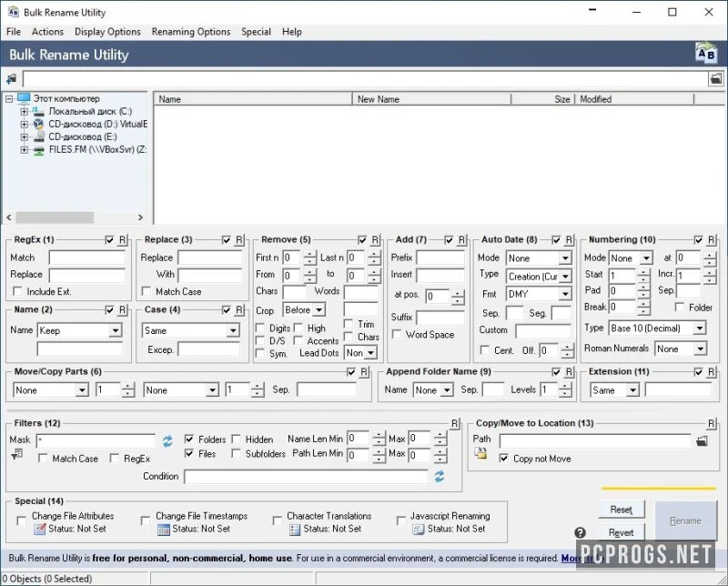Click the path navigation icon left of address bar
Viewport: 728px width, 586px height.
click(x=11, y=79)
